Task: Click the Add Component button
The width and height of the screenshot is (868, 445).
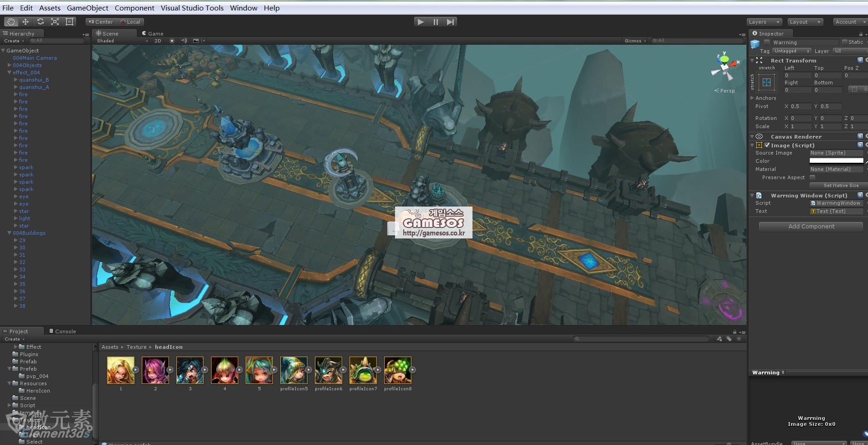Action: 811,226
